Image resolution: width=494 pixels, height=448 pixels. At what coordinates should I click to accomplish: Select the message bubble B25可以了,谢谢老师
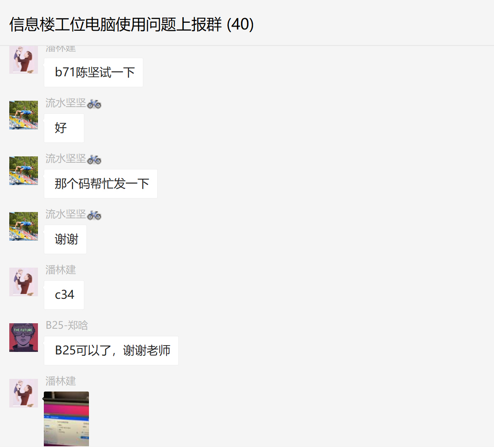pos(111,351)
